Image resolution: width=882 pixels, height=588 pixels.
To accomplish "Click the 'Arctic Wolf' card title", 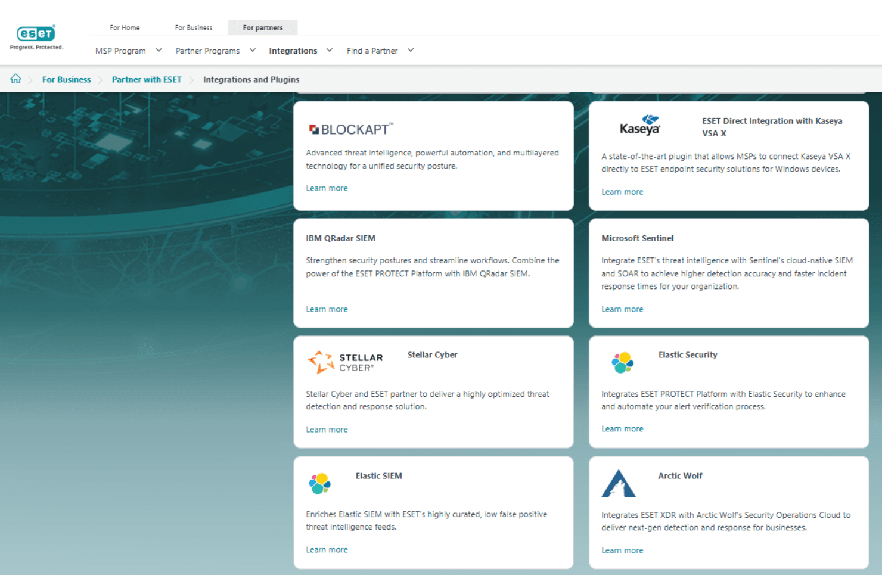I will (x=680, y=475).
